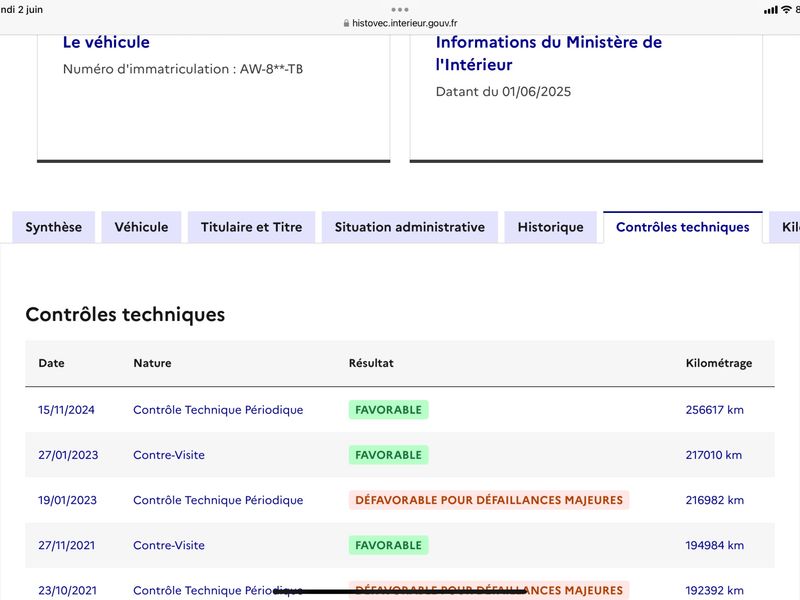Tap the '2 juin' date in status bar
This screenshot has height=600, width=800.
click(x=30, y=10)
